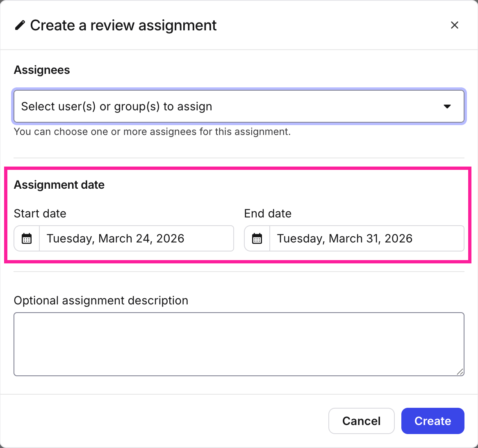Close the review assignment dialog with the X
The width and height of the screenshot is (478, 448).
[454, 25]
